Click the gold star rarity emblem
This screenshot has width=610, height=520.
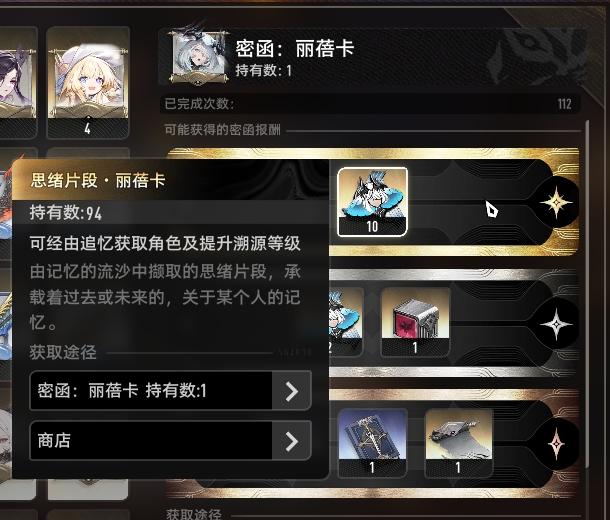click(x=556, y=202)
